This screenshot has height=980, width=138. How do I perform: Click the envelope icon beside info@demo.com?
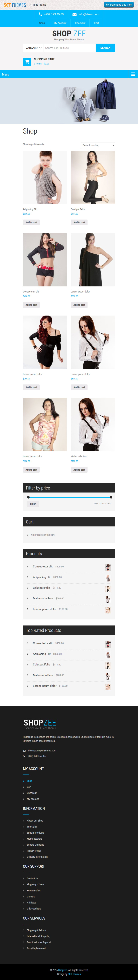tap(75, 14)
